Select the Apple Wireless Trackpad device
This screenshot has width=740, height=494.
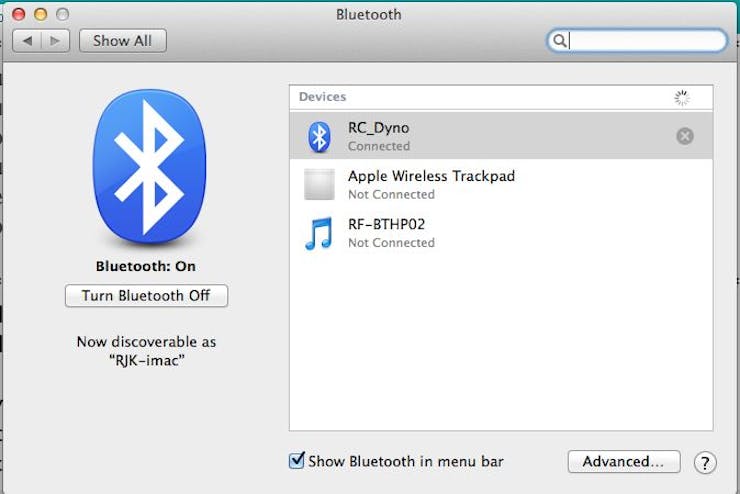pyautogui.click(x=501, y=184)
